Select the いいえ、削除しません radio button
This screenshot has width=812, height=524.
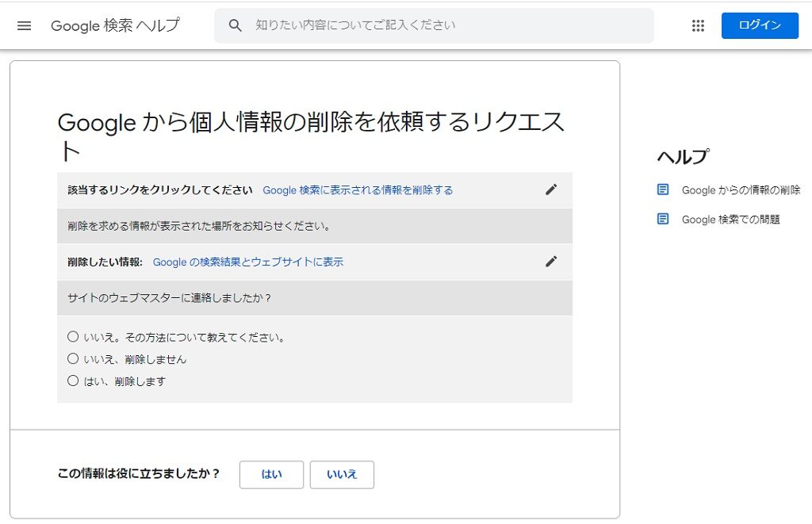73,359
